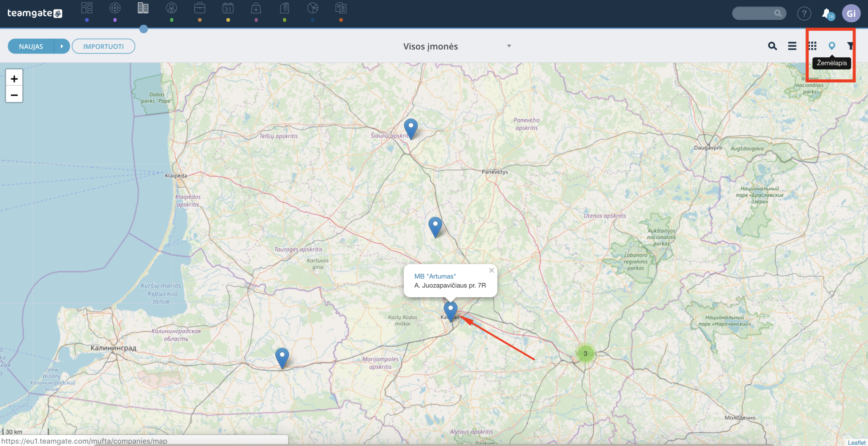The image size is (868, 446).
Task: Close the MB Artumas map popup
Action: coord(491,270)
